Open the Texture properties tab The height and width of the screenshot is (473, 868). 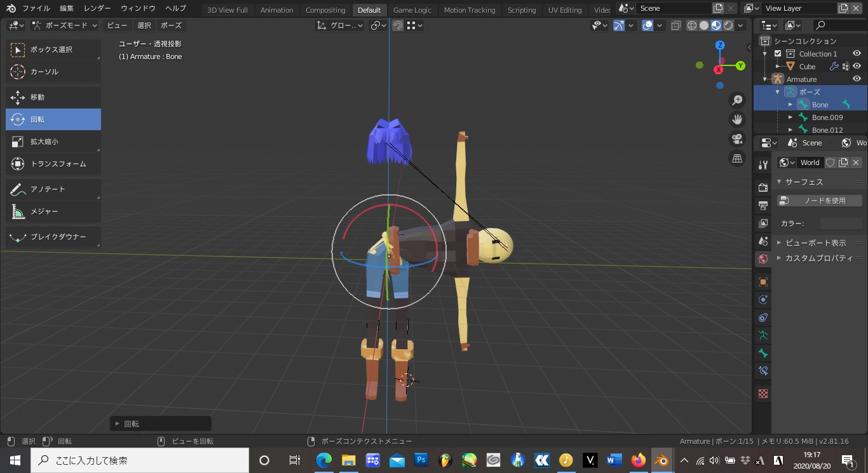(763, 394)
